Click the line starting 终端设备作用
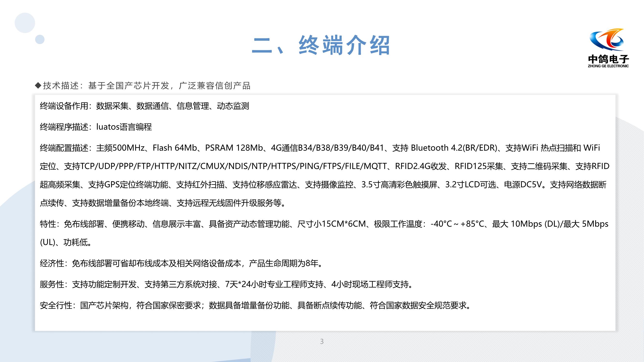The height and width of the screenshot is (362, 644). [144, 106]
